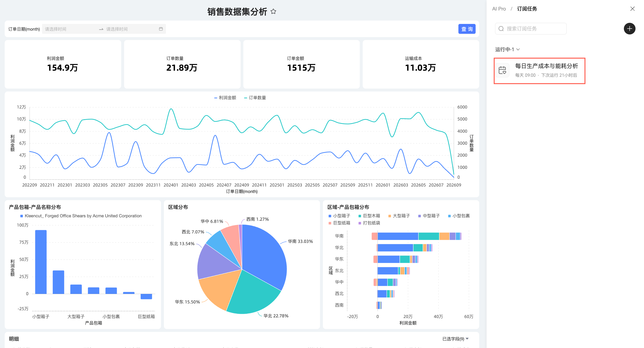
Task: Go back to AI Pro breadcrumb
Action: pyautogui.click(x=499, y=9)
